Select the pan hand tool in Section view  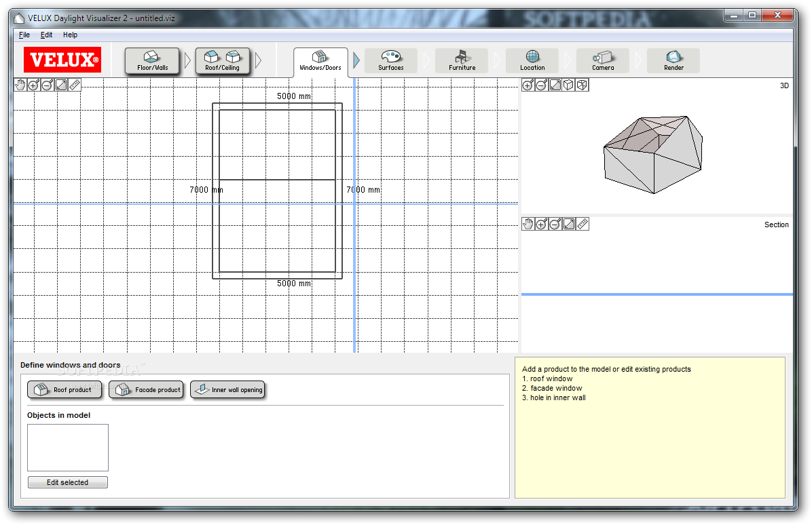[528, 224]
